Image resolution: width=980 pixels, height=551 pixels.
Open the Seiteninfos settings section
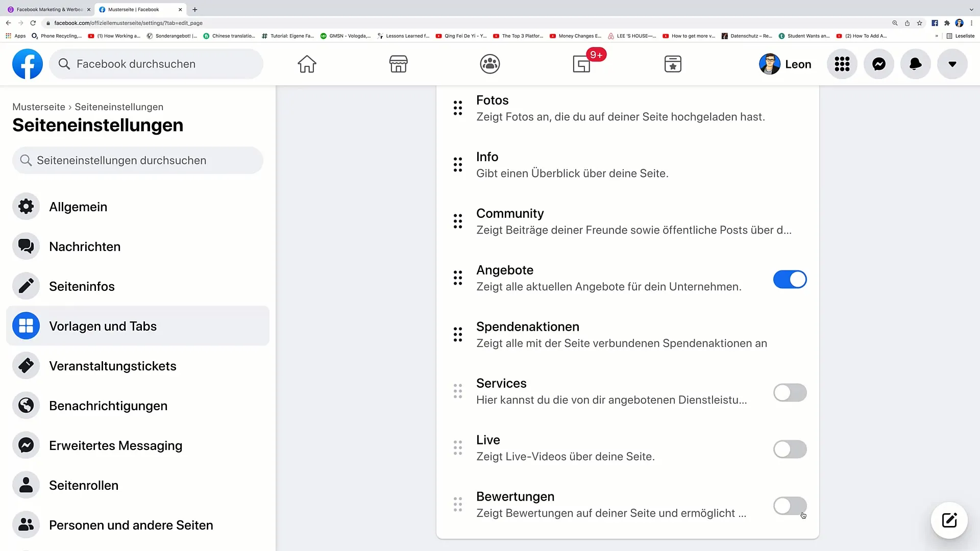click(x=138, y=286)
